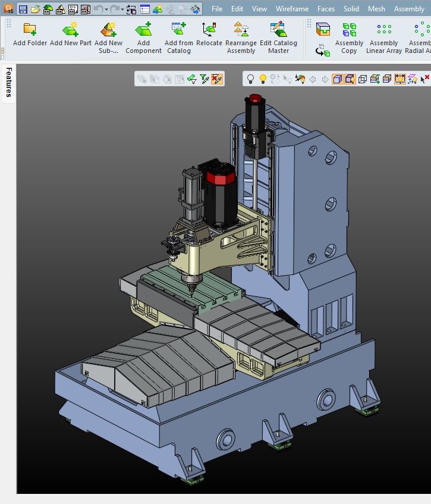Click the Save icon in quick access toolbar
The image size is (431, 504).
(23, 10)
